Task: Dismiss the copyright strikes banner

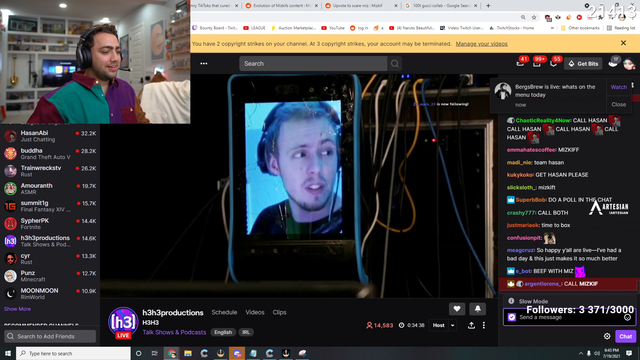Action: tap(623, 43)
